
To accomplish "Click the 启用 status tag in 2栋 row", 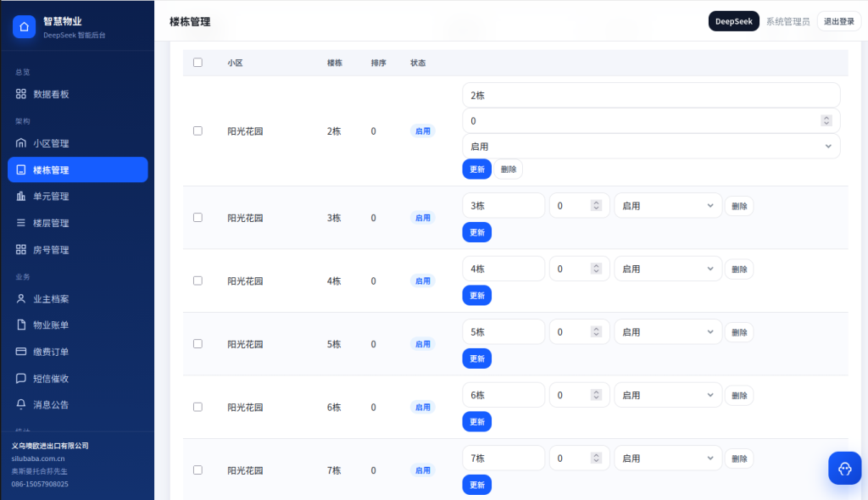I will pos(423,131).
